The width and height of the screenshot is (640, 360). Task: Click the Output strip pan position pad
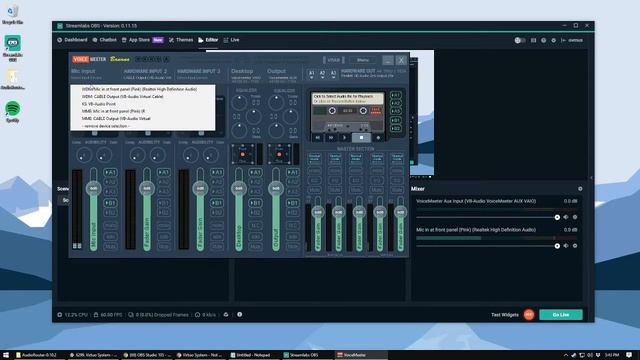[280, 154]
